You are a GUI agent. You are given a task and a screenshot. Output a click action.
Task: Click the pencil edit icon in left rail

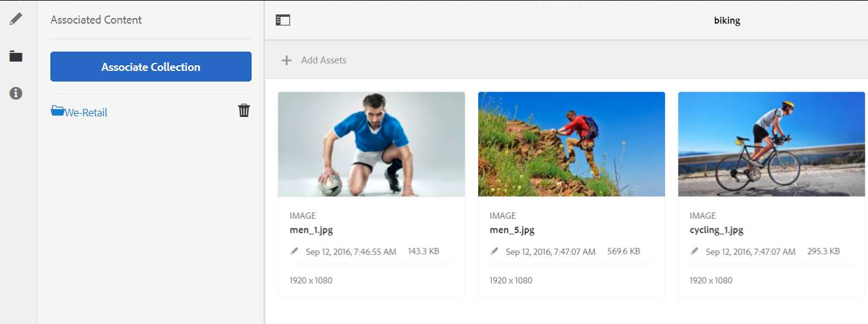(x=16, y=19)
